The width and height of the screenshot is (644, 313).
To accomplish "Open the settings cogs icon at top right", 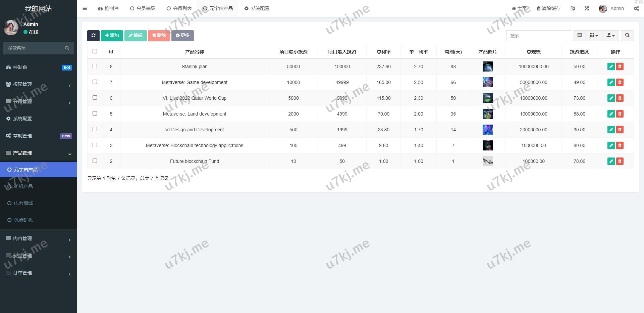I will (x=636, y=8).
